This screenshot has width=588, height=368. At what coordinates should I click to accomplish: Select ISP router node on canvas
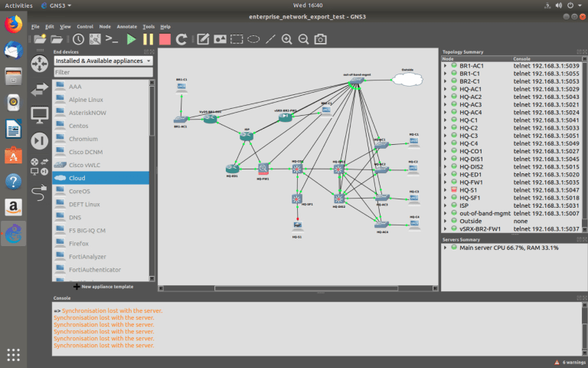pyautogui.click(x=247, y=136)
